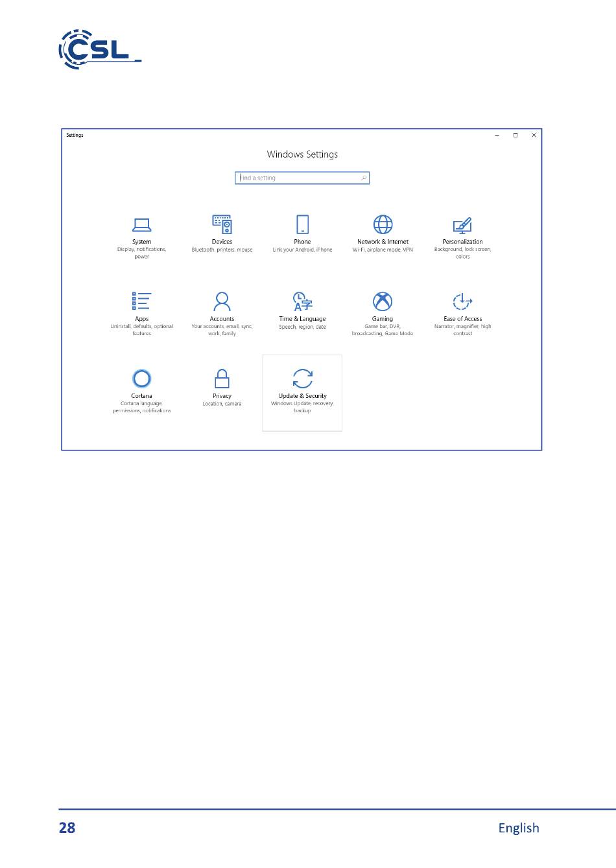This screenshot has height=868, width=616.
Task: Click the 'Gaming' label
Action: point(383,319)
